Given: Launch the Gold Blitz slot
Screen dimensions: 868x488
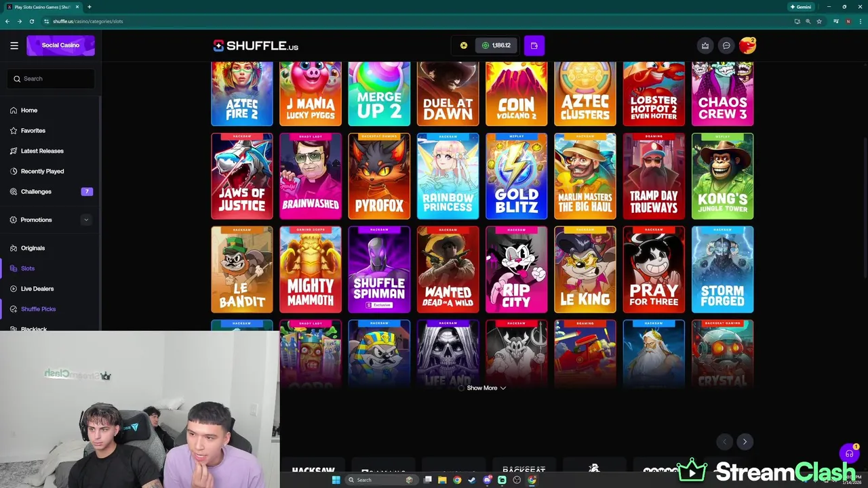Looking at the screenshot, I should pos(516,176).
